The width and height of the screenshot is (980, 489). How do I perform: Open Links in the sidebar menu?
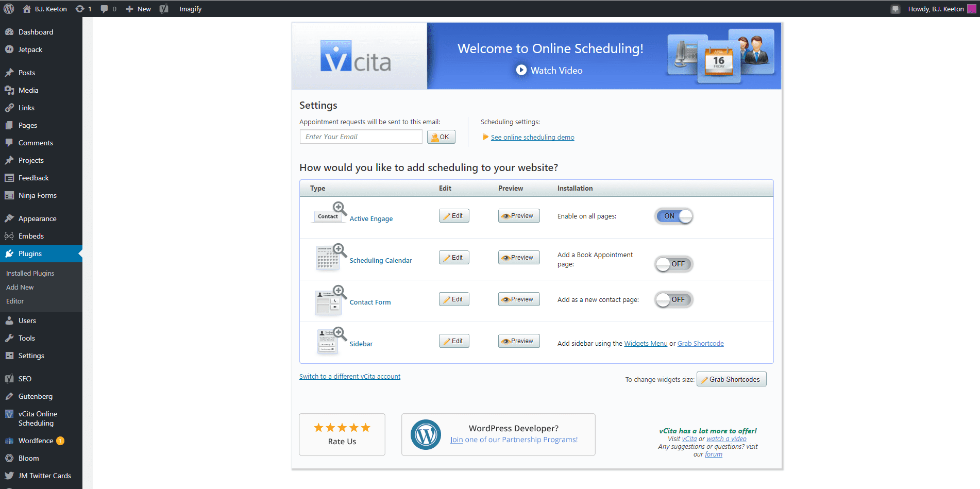pyautogui.click(x=41, y=108)
